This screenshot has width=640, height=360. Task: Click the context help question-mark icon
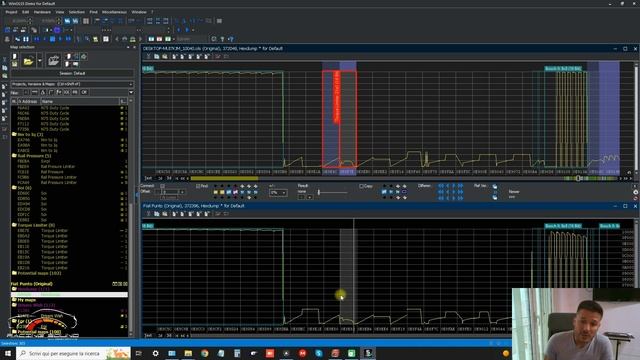pyautogui.click(x=231, y=39)
